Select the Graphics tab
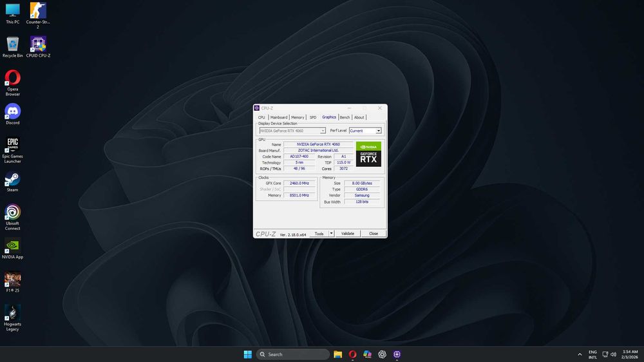Image resolution: width=644 pixels, height=362 pixels. point(329,117)
